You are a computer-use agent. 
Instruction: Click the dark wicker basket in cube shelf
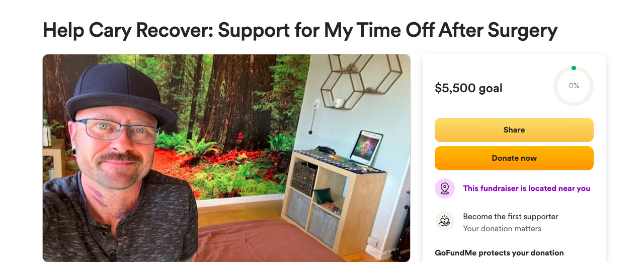coord(304,178)
